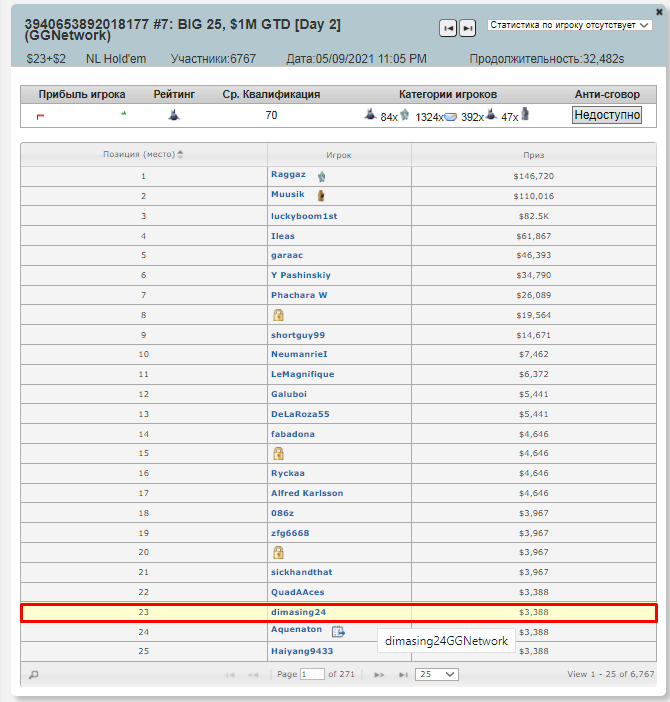Open the rows-per-page dropdown showing 25
Image resolution: width=670 pixels, height=702 pixels.
(437, 675)
